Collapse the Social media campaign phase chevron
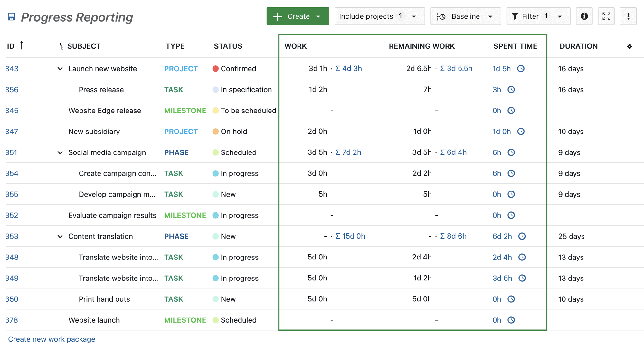644x352 pixels. [60, 152]
